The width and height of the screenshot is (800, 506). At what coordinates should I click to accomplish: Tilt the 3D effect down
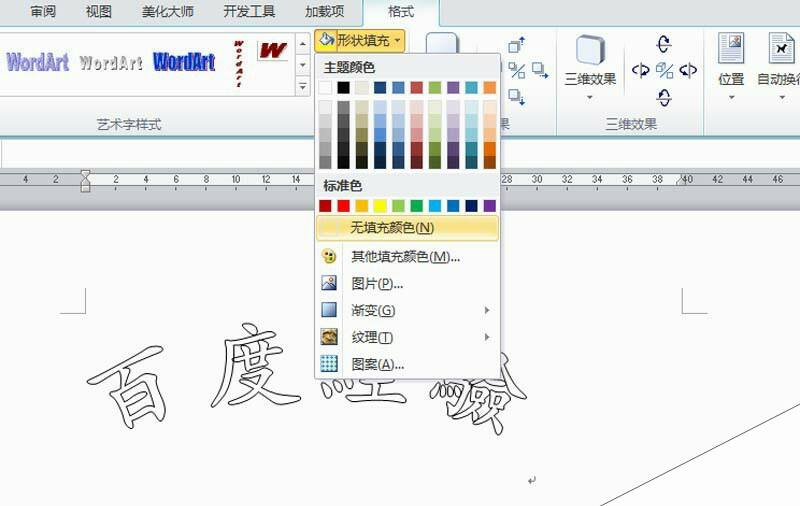(x=664, y=97)
